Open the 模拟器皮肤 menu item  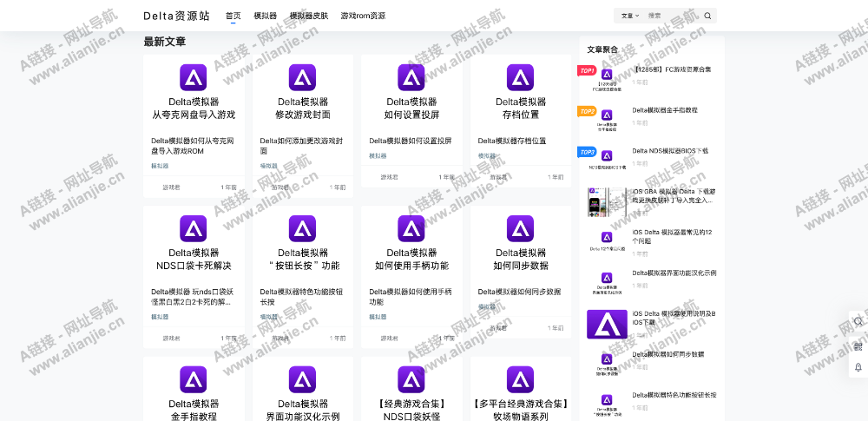coord(309,16)
